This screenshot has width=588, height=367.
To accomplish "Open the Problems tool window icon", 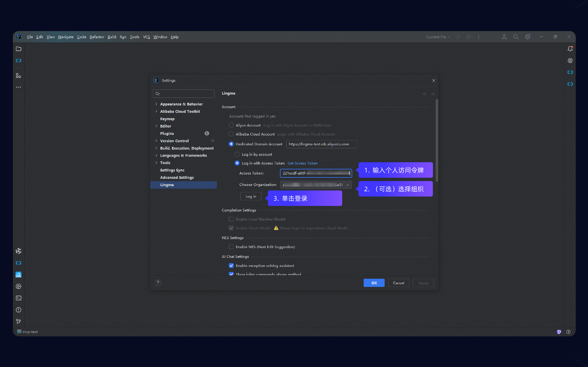I will click(18, 310).
